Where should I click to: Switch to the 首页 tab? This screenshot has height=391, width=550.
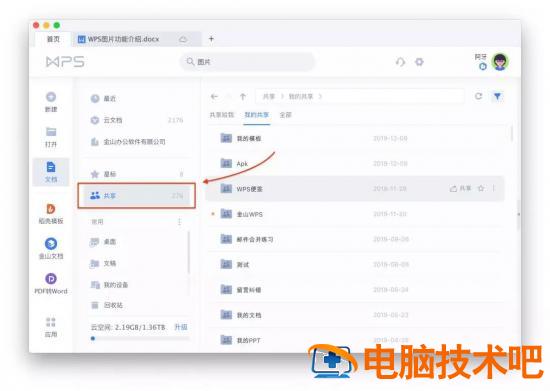(x=54, y=39)
